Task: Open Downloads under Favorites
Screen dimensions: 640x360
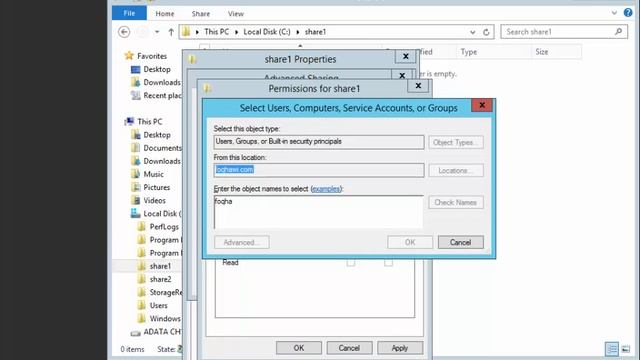Action: pos(162,82)
